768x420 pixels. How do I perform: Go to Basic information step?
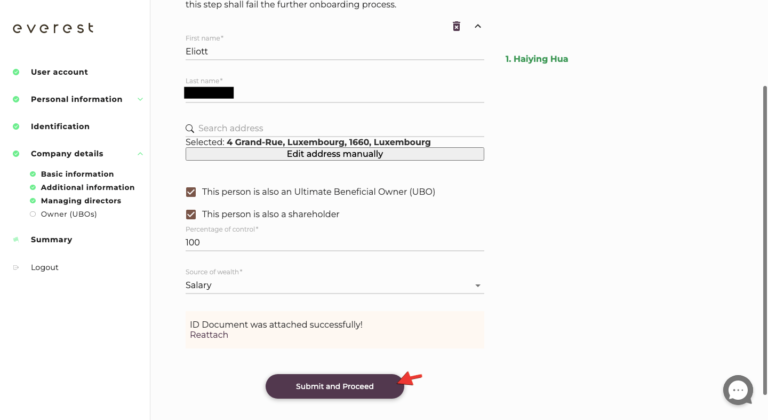pyautogui.click(x=77, y=174)
